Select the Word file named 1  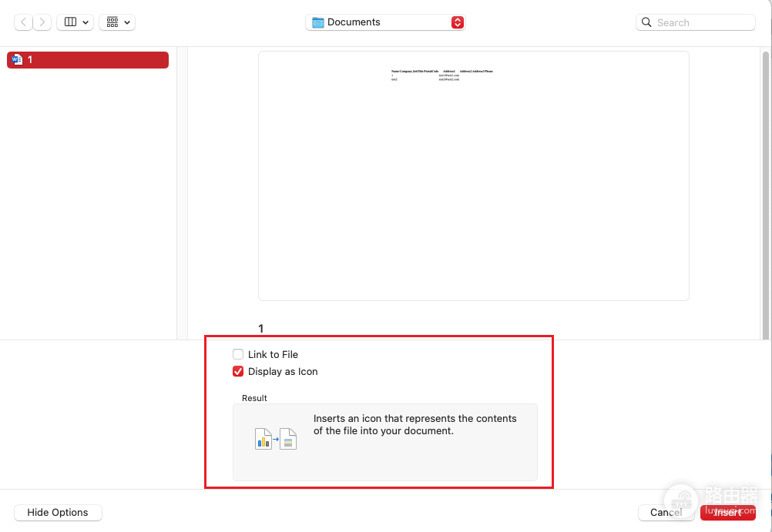coord(88,60)
